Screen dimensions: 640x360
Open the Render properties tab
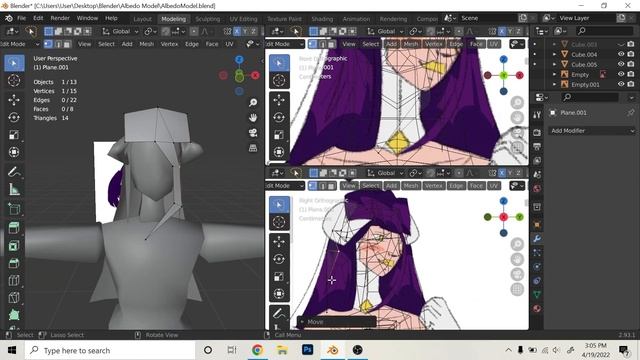point(537,132)
